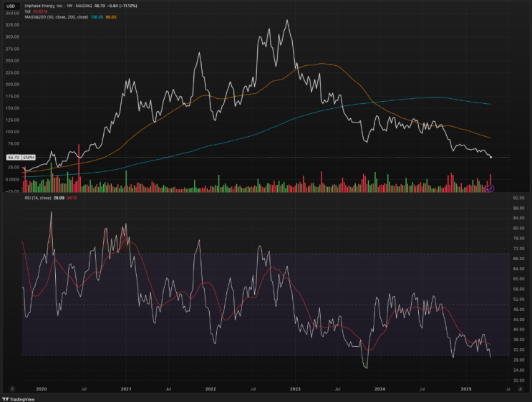Click the 150.00 price axis label
The image size is (532, 402).
(x=13, y=108)
